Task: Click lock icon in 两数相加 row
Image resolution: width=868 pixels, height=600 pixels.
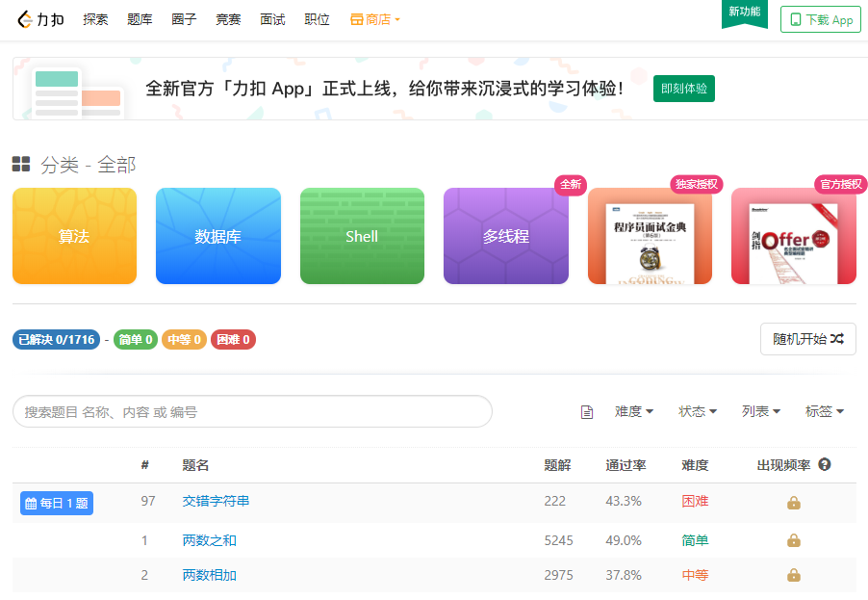Action: pyautogui.click(x=794, y=575)
